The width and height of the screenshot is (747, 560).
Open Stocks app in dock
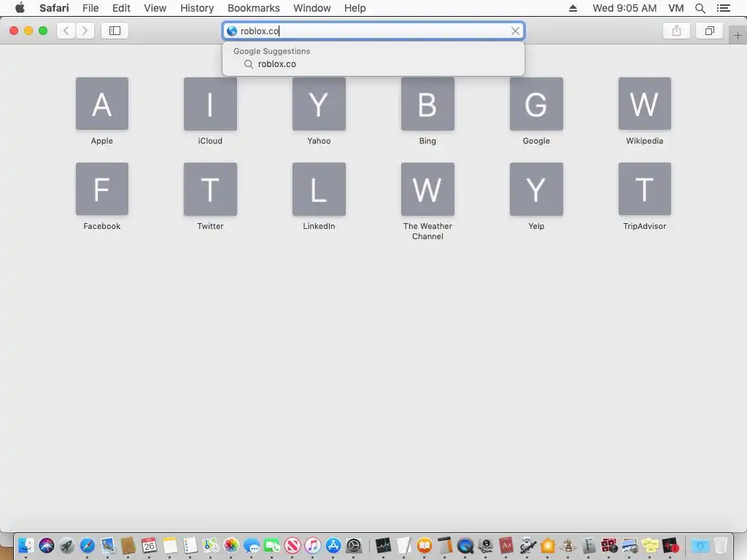point(383,545)
